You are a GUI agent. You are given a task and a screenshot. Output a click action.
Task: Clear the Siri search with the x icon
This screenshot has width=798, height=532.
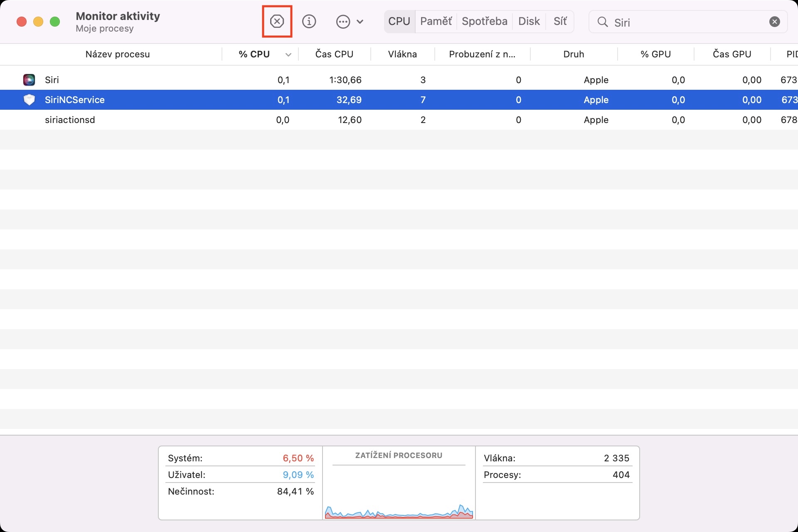[774, 22]
